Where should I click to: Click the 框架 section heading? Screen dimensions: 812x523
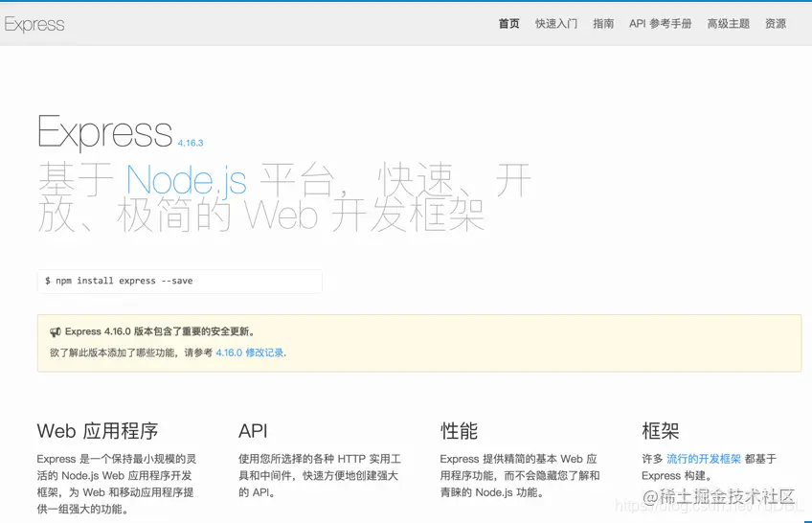pyautogui.click(x=661, y=431)
